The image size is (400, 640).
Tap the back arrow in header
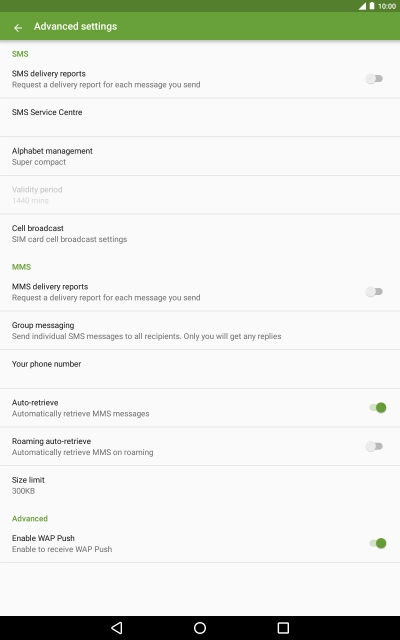pos(18,27)
